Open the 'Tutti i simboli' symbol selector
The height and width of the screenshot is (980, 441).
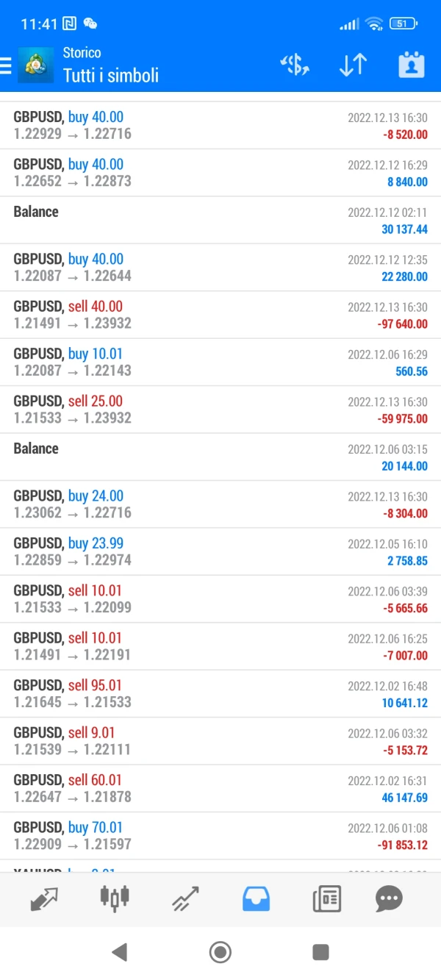click(111, 75)
